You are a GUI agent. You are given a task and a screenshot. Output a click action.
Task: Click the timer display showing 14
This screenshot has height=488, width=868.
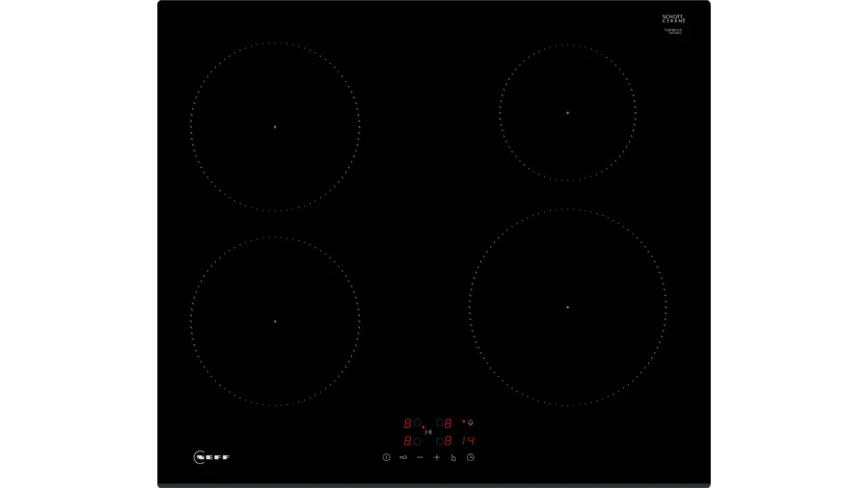(x=467, y=441)
